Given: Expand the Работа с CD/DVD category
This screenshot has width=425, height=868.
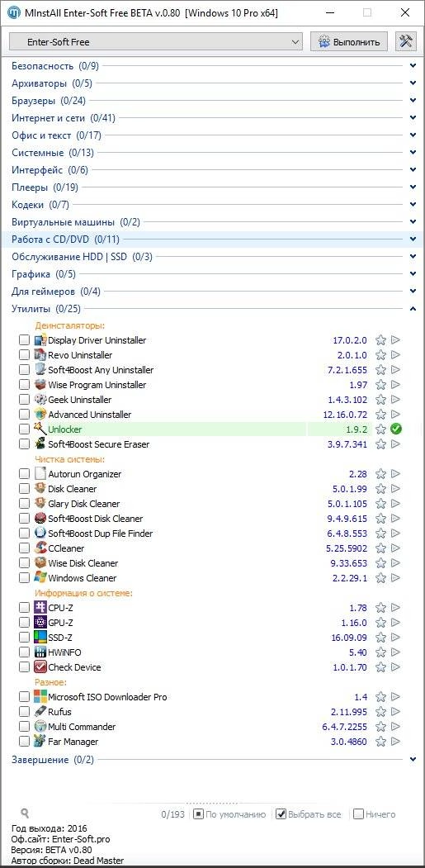Looking at the screenshot, I should point(413,240).
